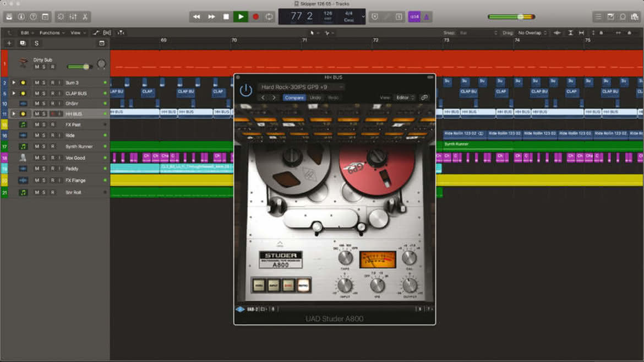The width and height of the screenshot is (644, 362).
Task: Click the Record button in transport
Action: click(x=255, y=17)
